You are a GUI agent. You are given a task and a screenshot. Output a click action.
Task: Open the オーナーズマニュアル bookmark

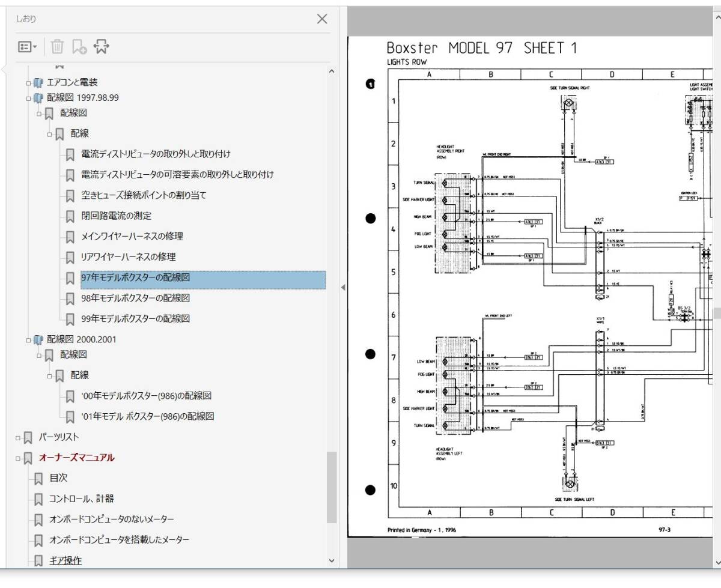tap(76, 458)
